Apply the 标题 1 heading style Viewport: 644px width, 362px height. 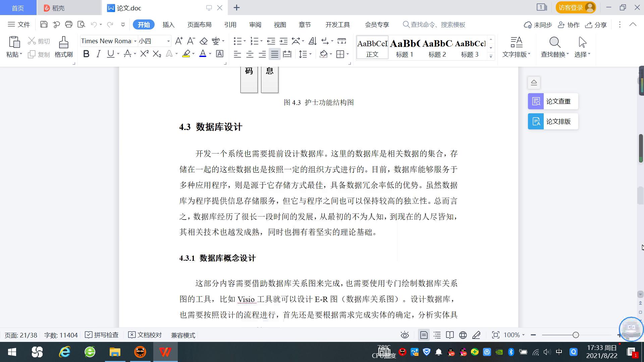coord(404,47)
